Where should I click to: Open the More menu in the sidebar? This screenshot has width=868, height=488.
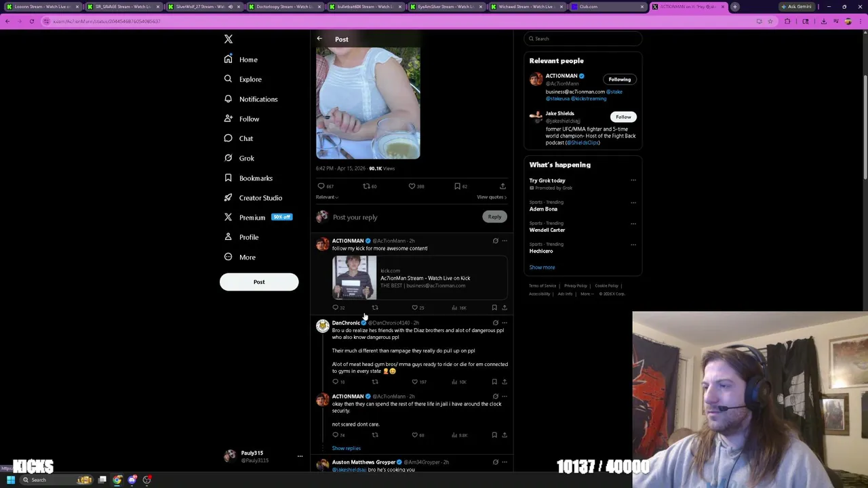pos(239,258)
